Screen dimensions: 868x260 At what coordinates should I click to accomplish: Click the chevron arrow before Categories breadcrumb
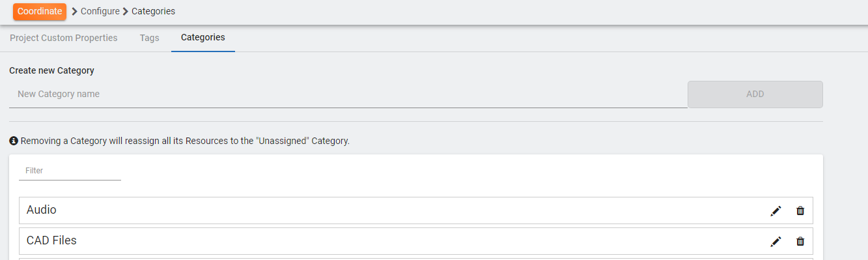(x=126, y=11)
